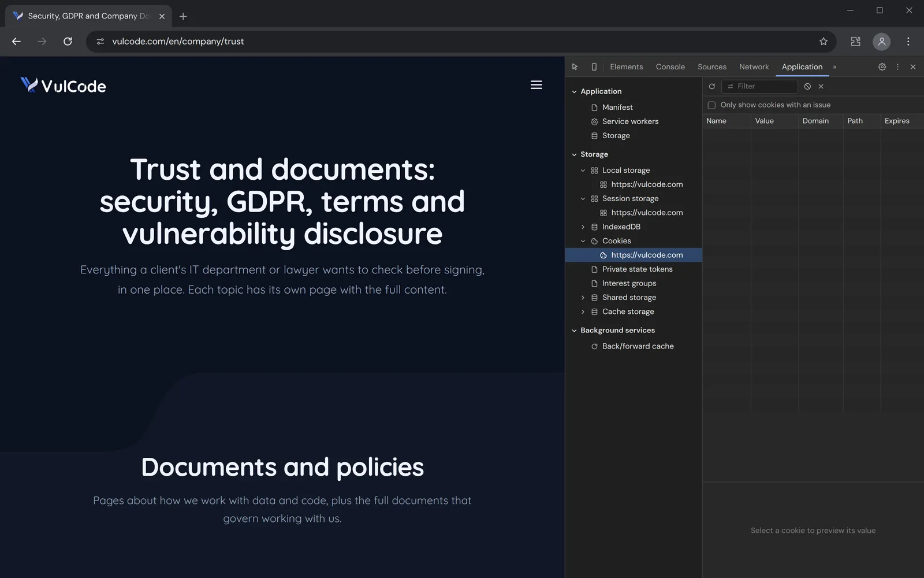Expand the Cache storage node
This screenshot has height=578, width=924.
point(583,312)
